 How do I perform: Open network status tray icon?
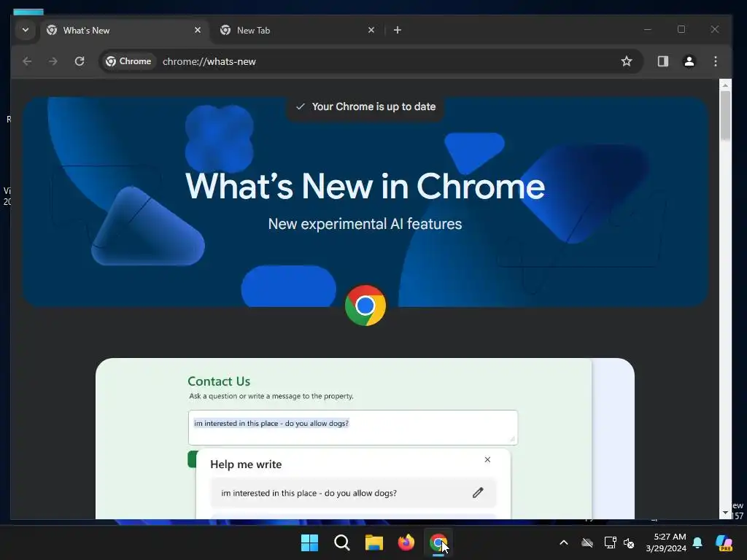click(x=611, y=542)
